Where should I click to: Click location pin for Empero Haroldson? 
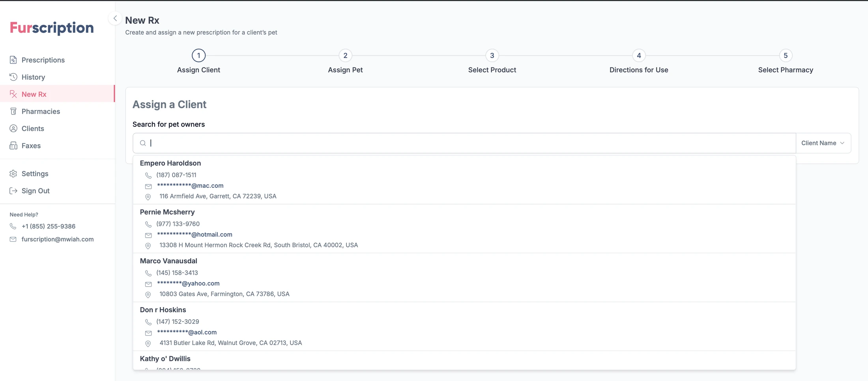click(x=148, y=197)
